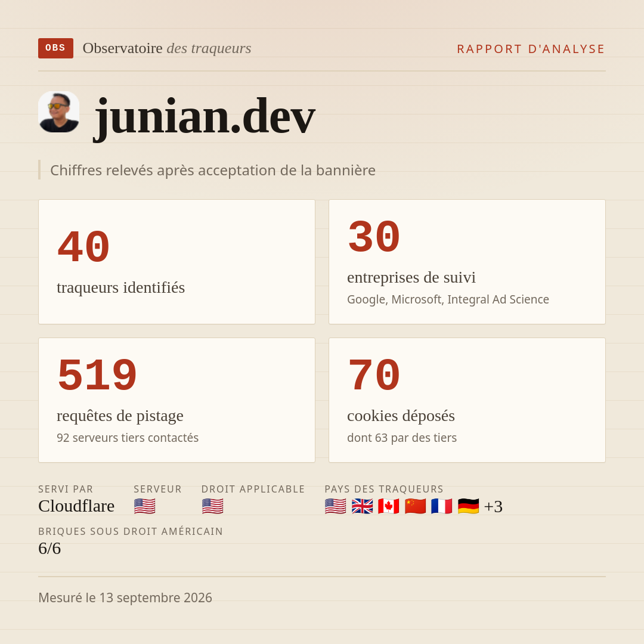The width and height of the screenshot is (644, 644).
Task: Click the Cloudflare host name
Action: click(76, 506)
